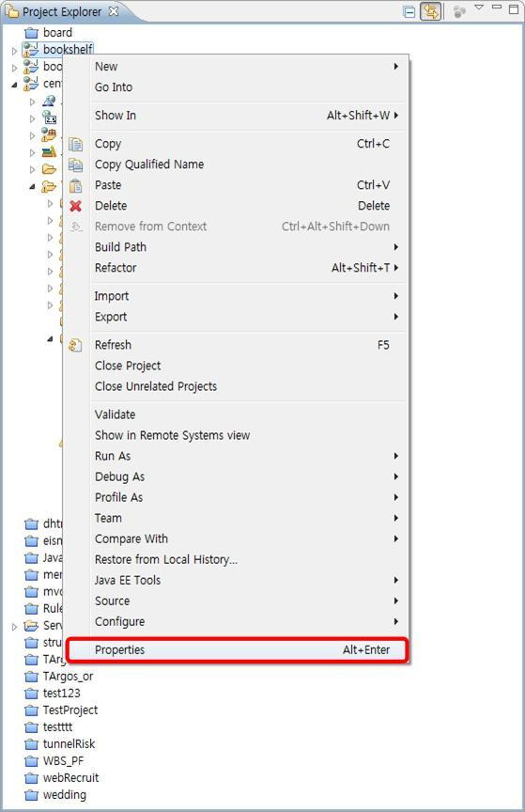Select the TArgos_or project label
Screen dimensions: 525x812
tap(68, 677)
